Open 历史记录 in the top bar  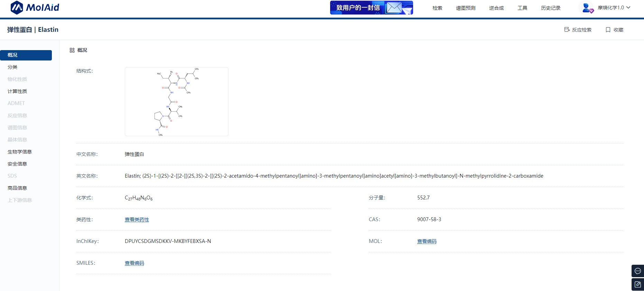point(551,8)
